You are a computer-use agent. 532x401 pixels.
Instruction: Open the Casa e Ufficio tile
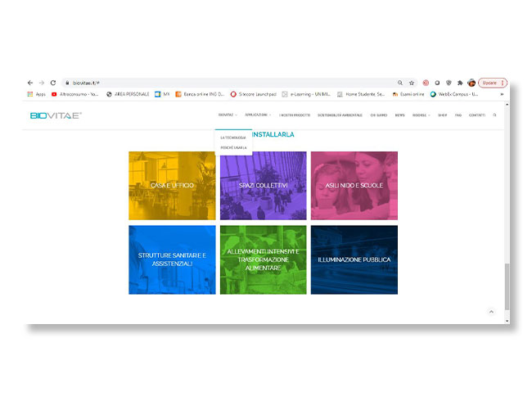click(x=172, y=186)
